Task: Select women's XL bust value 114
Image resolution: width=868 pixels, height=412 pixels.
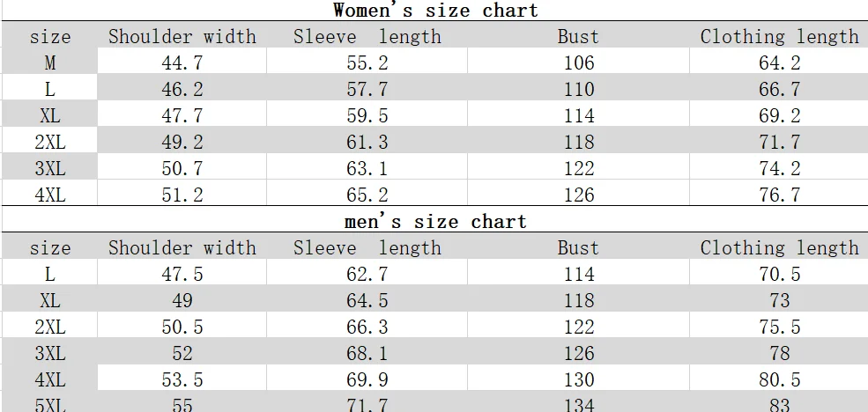Action: [x=578, y=115]
